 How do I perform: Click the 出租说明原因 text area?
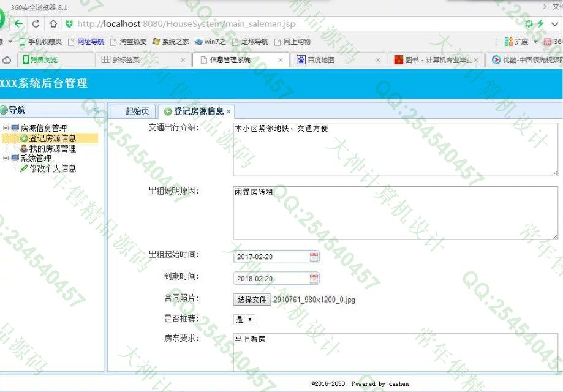[395, 213]
